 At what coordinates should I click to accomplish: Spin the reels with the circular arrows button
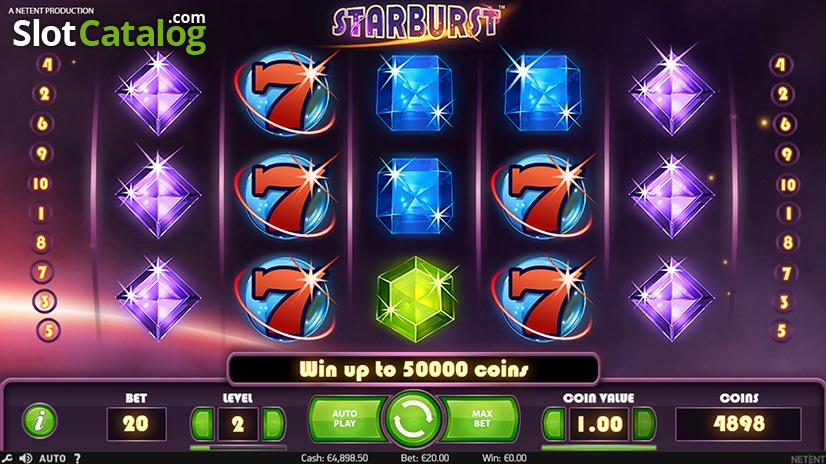413,419
